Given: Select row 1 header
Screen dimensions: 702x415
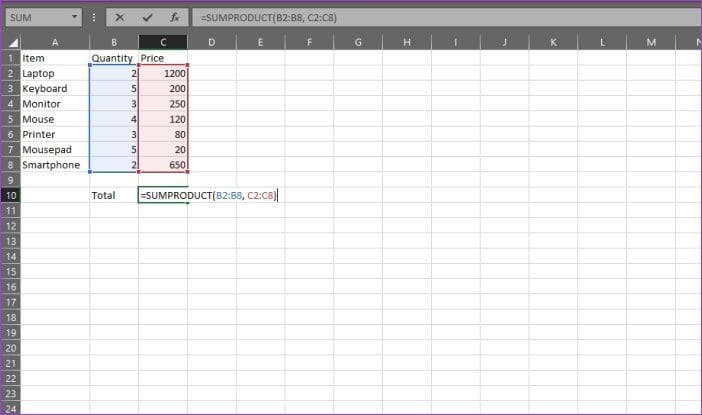Looking at the screenshot, I should coord(11,58).
